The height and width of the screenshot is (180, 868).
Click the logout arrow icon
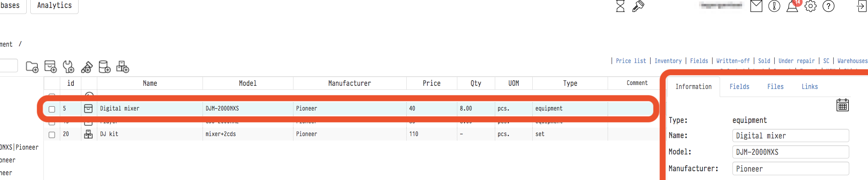click(x=862, y=6)
